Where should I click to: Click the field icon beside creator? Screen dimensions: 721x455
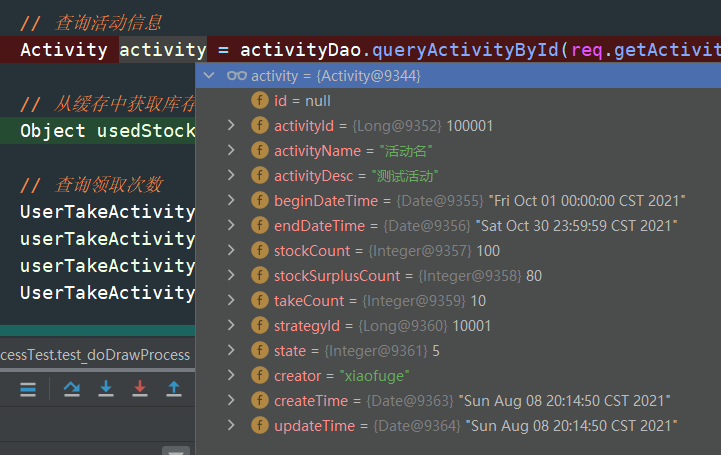(x=259, y=375)
